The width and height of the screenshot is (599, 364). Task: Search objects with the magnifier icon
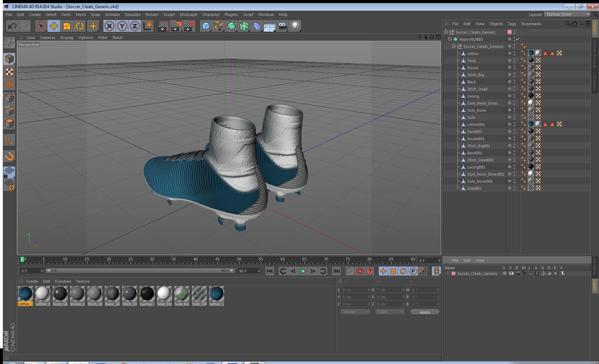tap(568, 24)
